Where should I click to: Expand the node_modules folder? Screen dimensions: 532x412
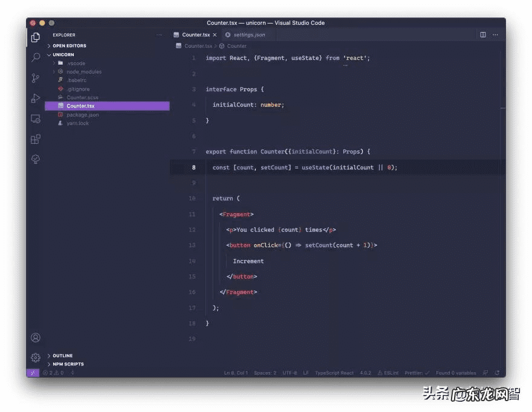83,72
